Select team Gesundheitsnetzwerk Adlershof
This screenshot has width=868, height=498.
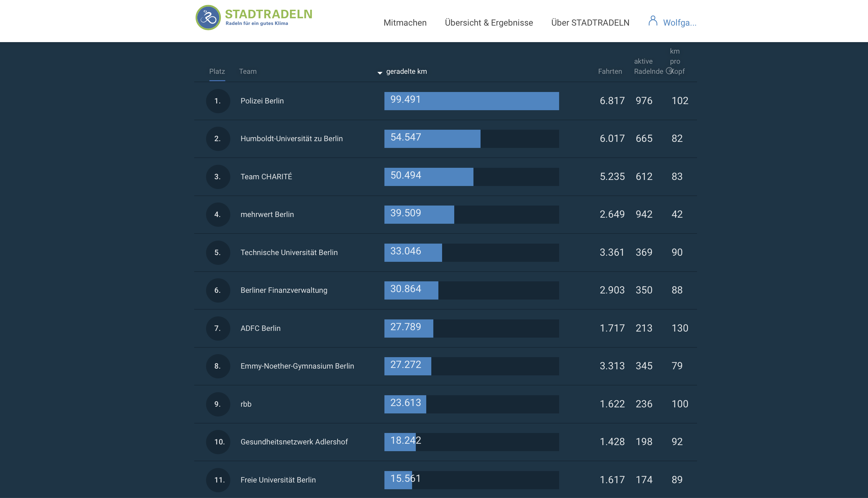[x=294, y=442]
